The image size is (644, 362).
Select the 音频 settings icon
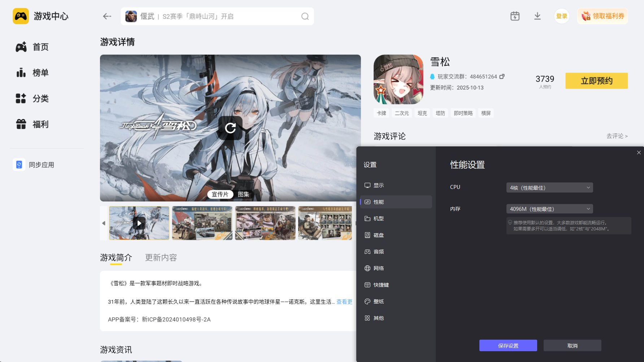[x=368, y=251]
